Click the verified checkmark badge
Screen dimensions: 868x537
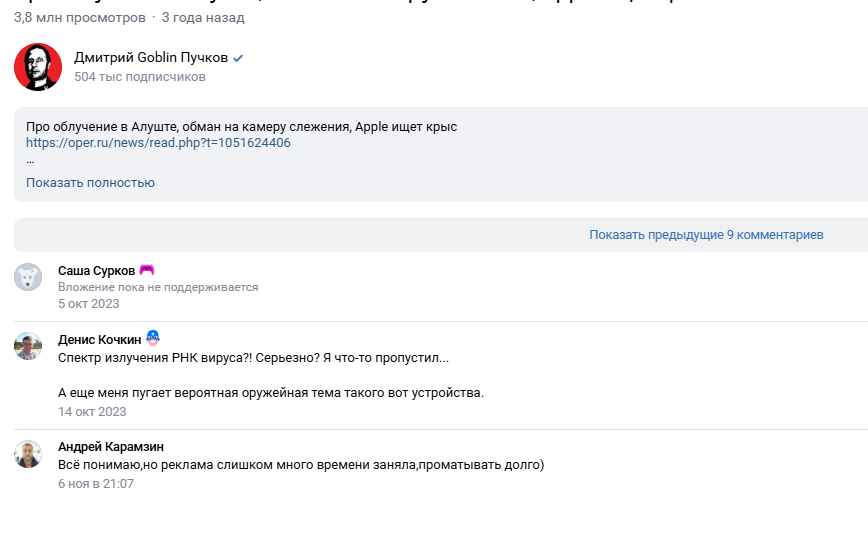[238, 58]
